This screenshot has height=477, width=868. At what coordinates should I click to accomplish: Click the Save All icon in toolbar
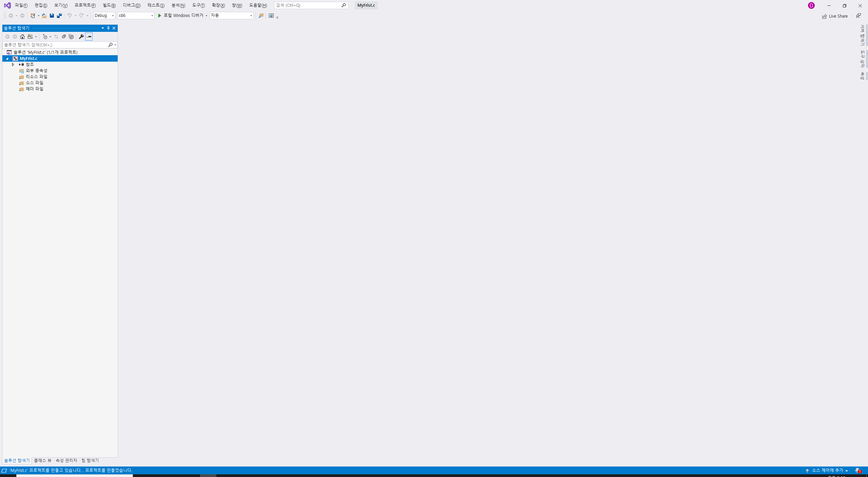(x=59, y=16)
